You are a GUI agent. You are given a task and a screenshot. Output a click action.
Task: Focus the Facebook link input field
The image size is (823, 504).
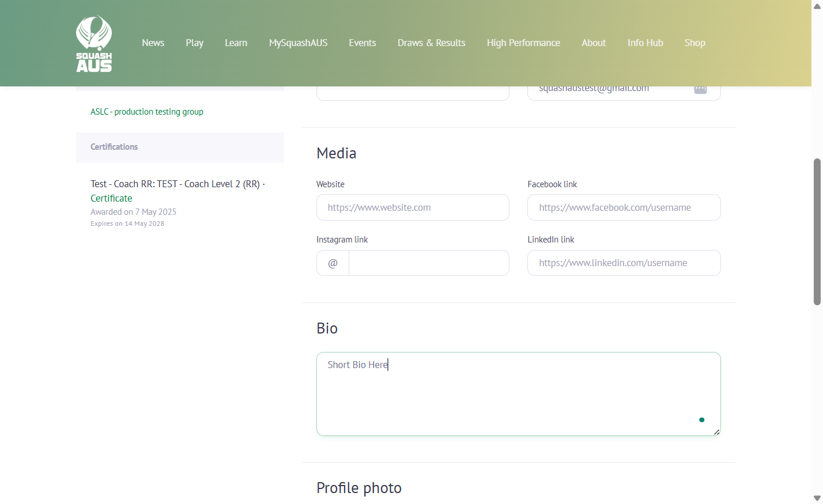tap(624, 207)
